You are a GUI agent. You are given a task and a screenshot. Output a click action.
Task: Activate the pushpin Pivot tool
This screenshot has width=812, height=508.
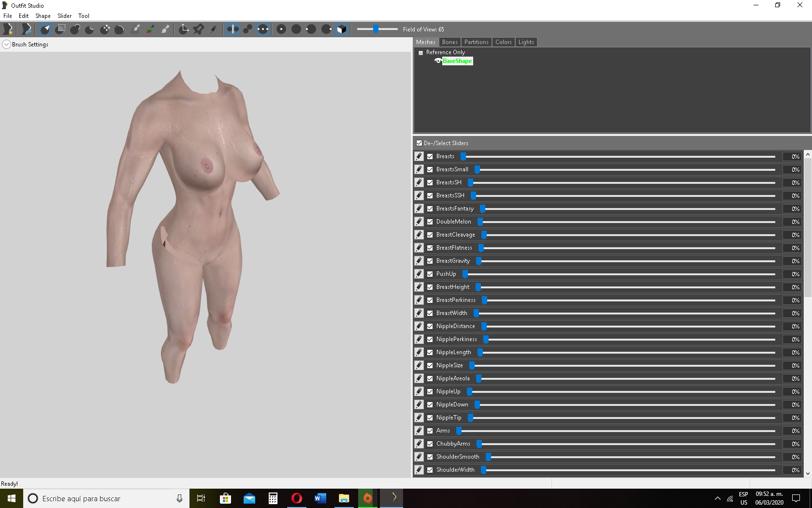(x=198, y=29)
